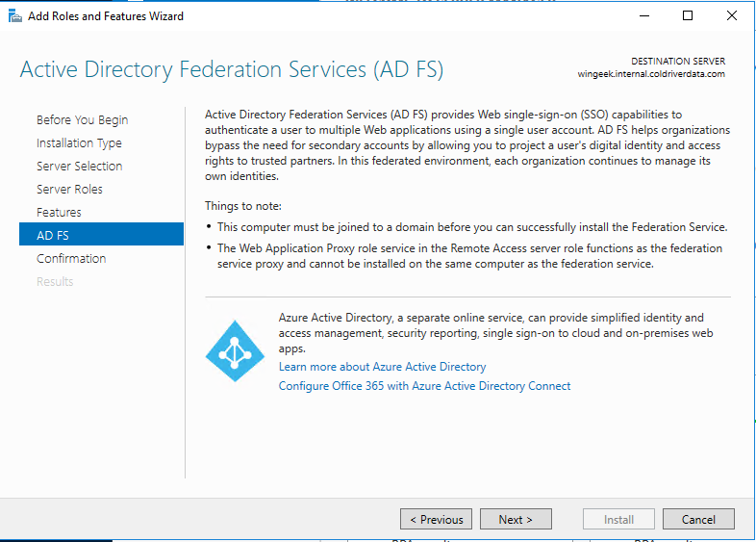The width and height of the screenshot is (756, 542).
Task: Click the greyed-out Results step
Action: coord(55,282)
